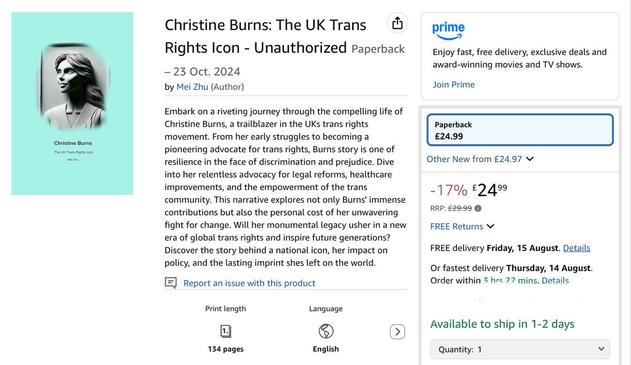Open delivery Details link for Friday
Viewport: 631px width, 365px height.
coord(576,248)
